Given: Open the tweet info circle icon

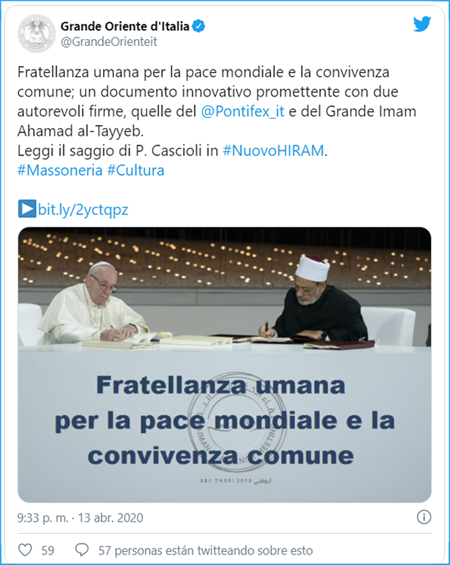Looking at the screenshot, I should 424,517.
